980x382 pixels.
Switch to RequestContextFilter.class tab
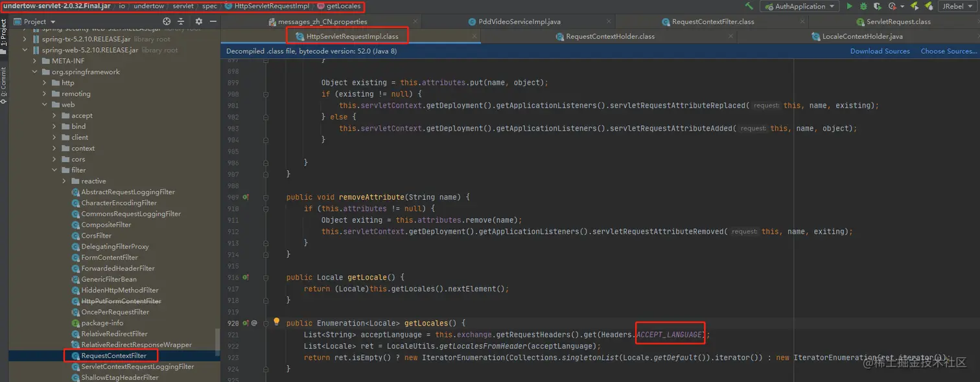pyautogui.click(x=708, y=21)
